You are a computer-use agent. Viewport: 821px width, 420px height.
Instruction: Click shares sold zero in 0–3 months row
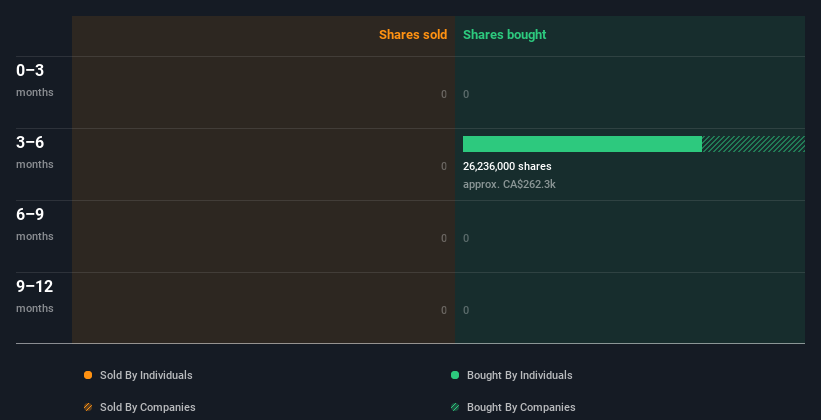click(444, 94)
